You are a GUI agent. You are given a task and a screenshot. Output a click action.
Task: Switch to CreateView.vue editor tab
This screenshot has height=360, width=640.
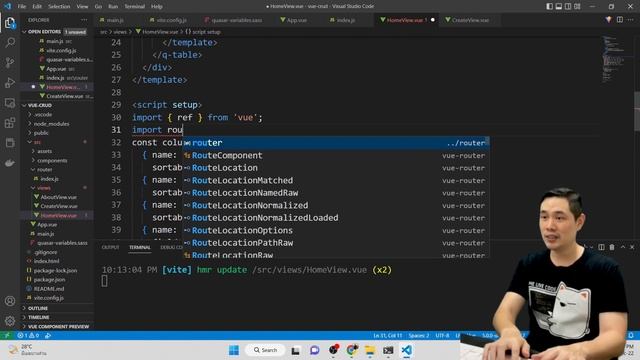(x=470, y=20)
